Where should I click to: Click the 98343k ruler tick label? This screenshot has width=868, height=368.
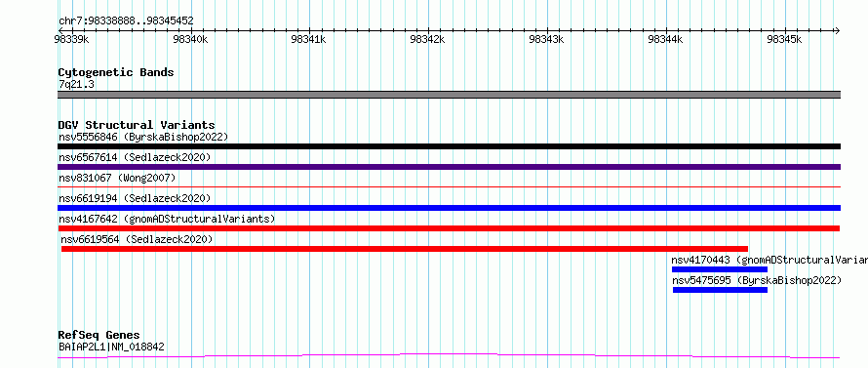[x=547, y=39]
